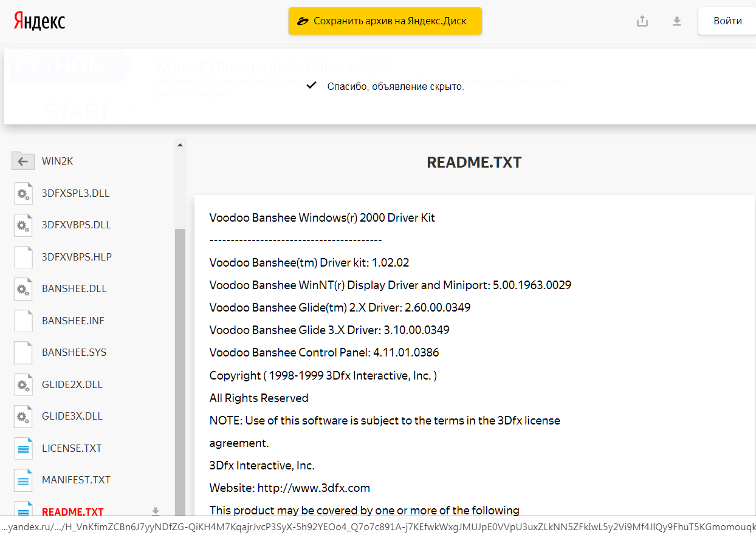Open the 3DFXSPL3.DLL file name
756x535 pixels.
tap(76, 193)
